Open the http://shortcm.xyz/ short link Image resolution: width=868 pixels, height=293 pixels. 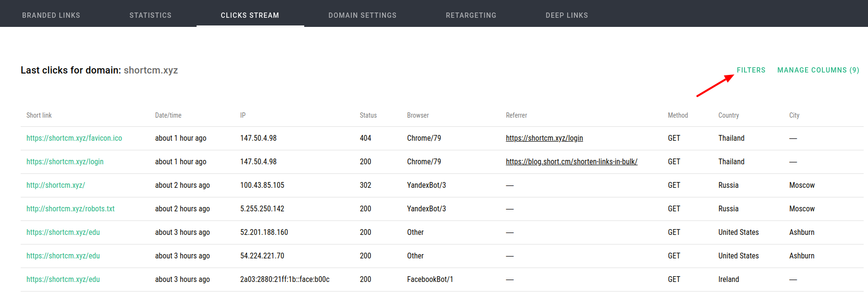[56, 185]
